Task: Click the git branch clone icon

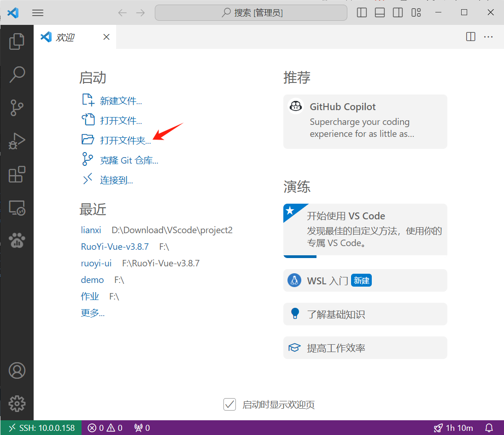Action: [88, 159]
